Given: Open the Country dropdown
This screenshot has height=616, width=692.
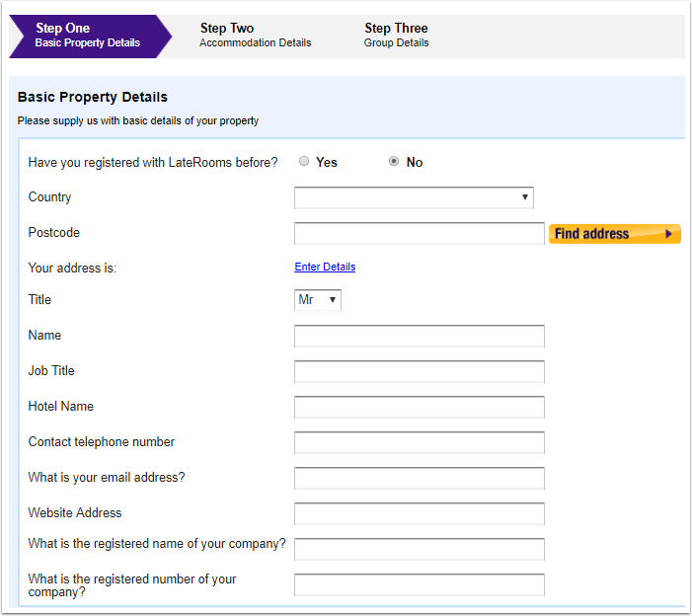Looking at the screenshot, I should tap(414, 197).
